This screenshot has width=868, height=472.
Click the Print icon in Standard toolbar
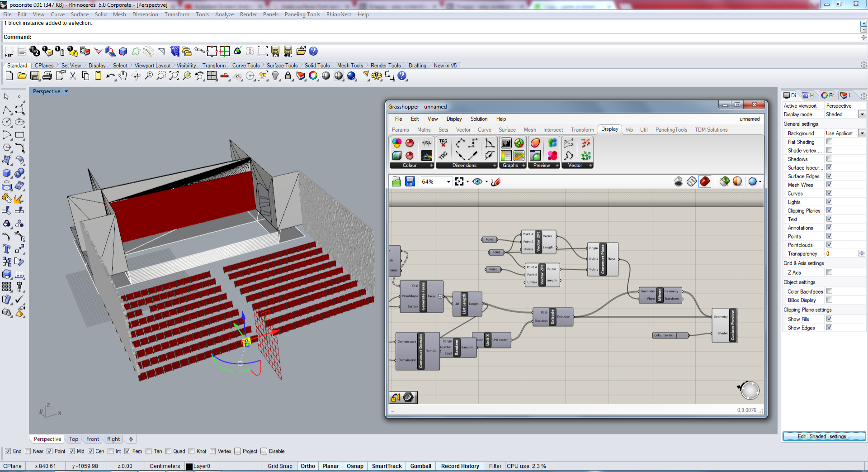click(x=47, y=76)
